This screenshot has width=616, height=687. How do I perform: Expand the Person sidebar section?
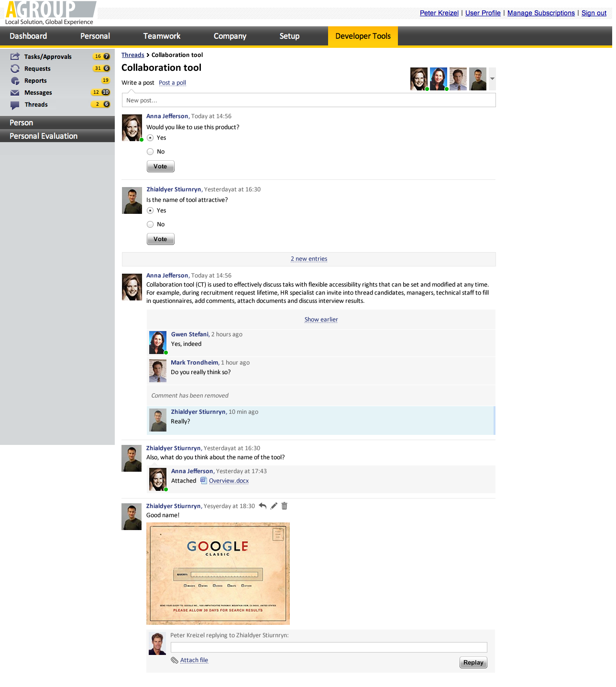click(x=57, y=122)
